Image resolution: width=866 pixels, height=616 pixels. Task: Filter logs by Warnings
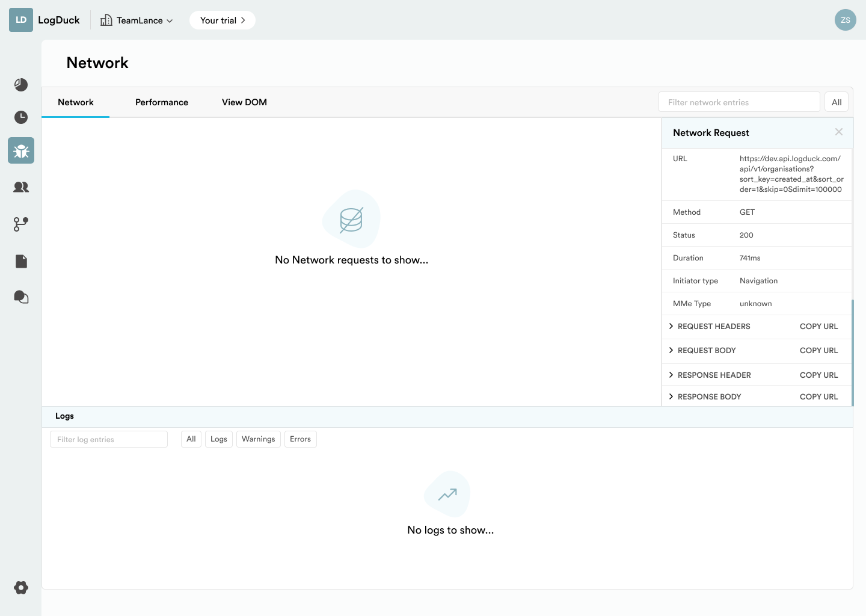258,439
